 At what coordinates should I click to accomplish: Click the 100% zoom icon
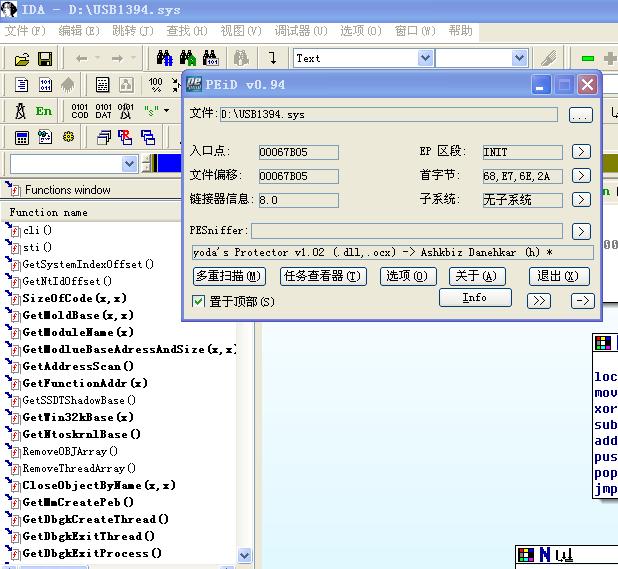coord(156,84)
